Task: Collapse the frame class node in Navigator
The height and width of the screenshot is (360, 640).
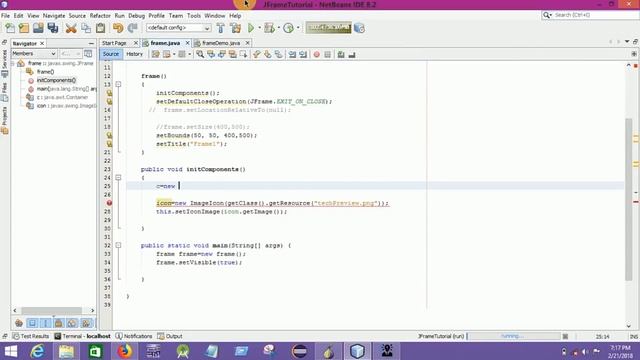Action: click(13, 63)
